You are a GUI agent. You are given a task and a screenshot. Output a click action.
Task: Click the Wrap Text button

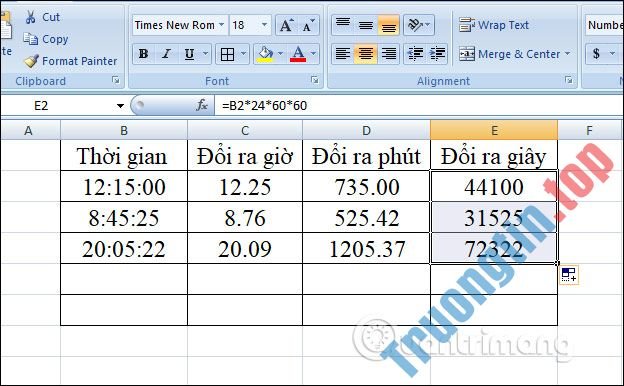(x=493, y=25)
